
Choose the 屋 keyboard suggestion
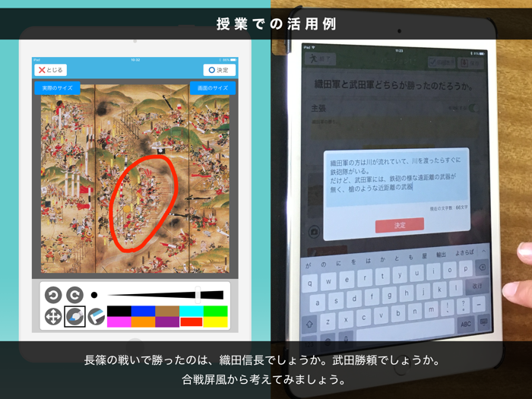click(x=424, y=256)
